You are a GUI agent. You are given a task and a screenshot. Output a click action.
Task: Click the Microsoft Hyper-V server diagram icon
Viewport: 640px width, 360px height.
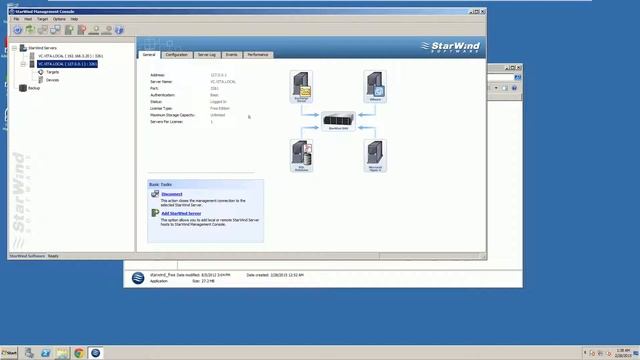tap(375, 156)
